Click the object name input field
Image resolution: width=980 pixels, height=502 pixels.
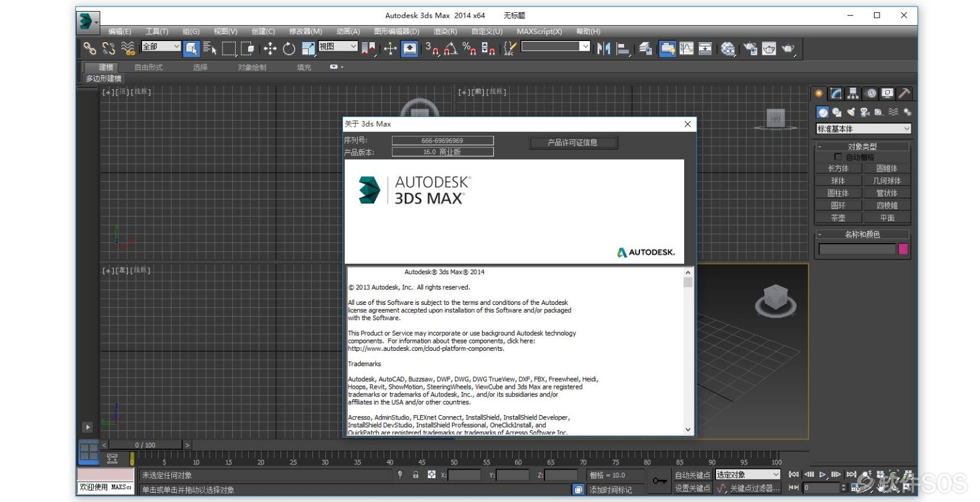[x=857, y=249]
